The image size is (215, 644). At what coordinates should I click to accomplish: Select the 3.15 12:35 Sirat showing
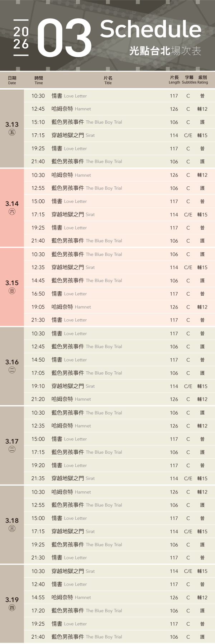(x=73, y=267)
